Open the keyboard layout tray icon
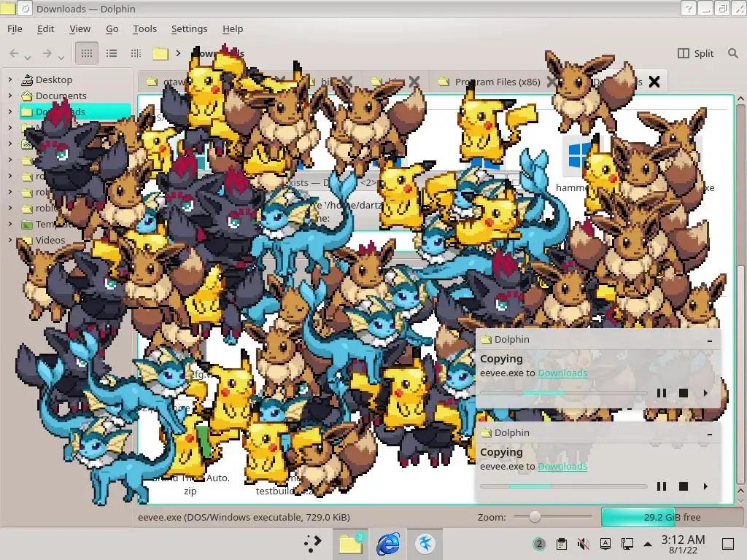The height and width of the screenshot is (560, 747). pos(605,544)
